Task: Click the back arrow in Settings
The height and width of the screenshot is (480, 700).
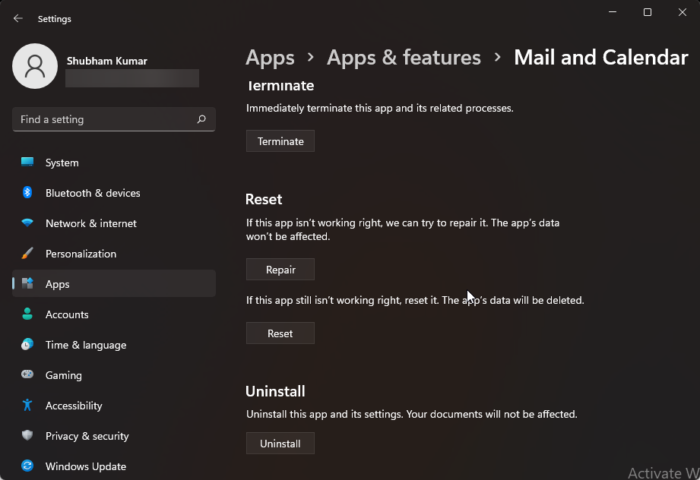Action: 18,18
